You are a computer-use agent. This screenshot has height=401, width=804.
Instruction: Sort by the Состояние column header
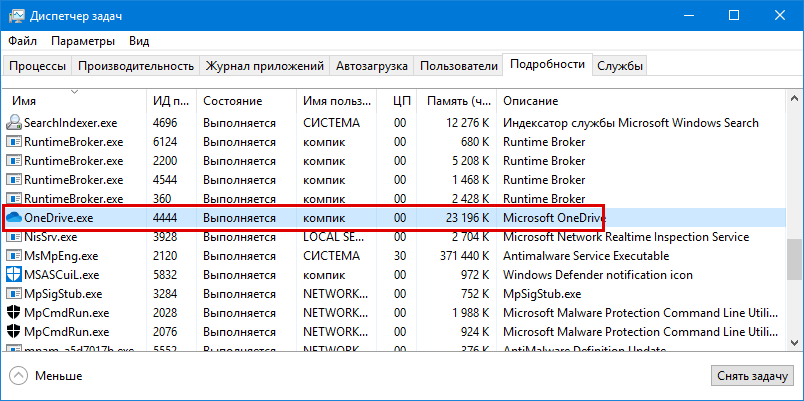246,101
